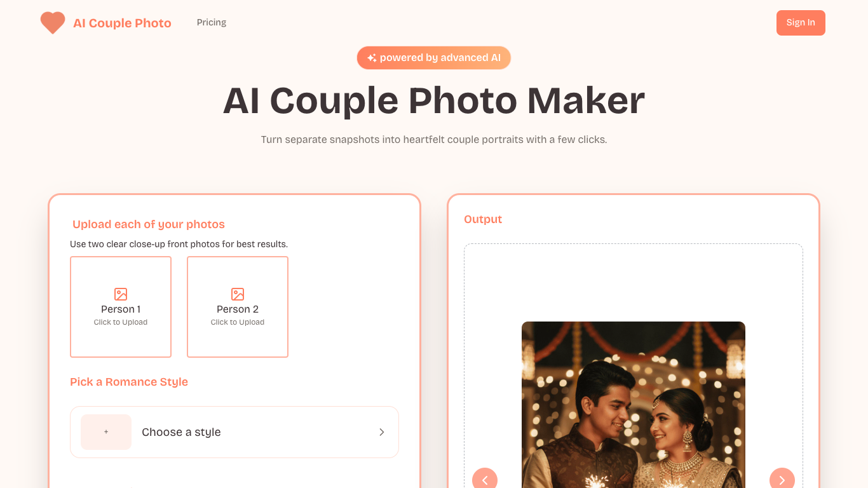Click the sample couple output photo
The width and height of the screenshot is (868, 488).
point(634,405)
